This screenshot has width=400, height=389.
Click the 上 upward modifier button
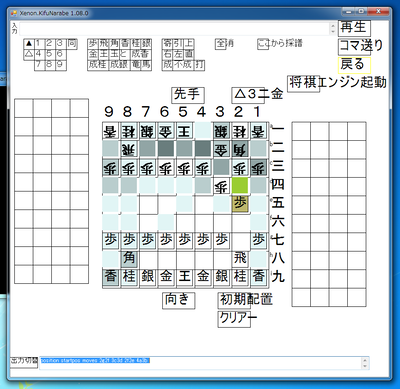coord(189,44)
